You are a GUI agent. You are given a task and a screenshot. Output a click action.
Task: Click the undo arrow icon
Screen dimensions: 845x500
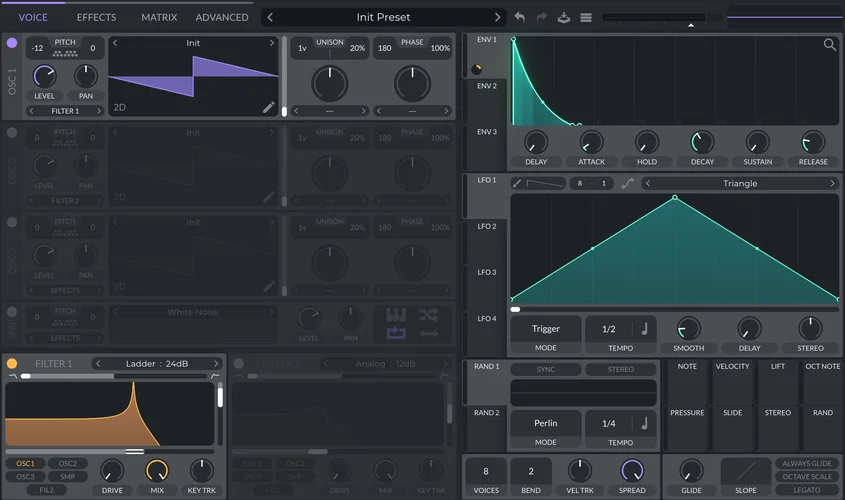pos(519,17)
